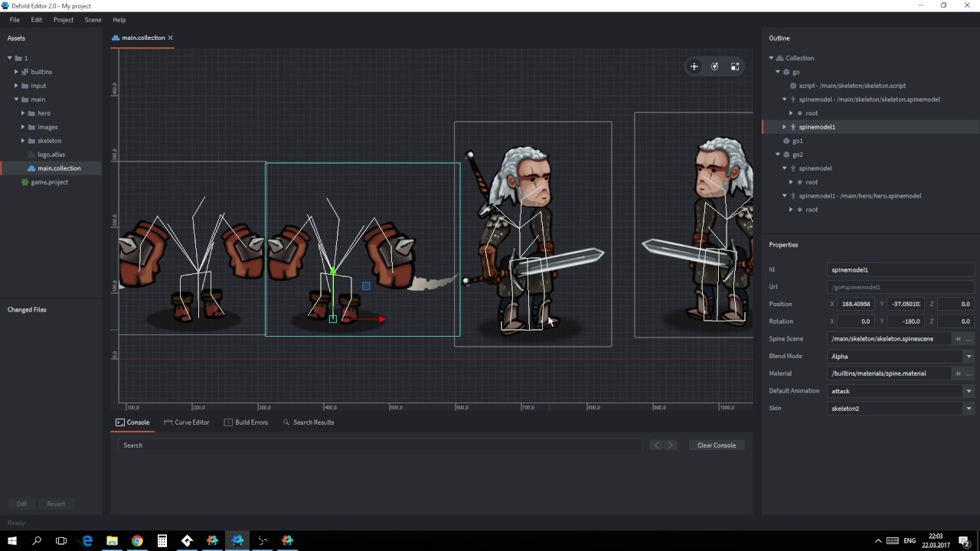Switch to the Curve Editor tab
The height and width of the screenshot is (551, 980).
(186, 422)
